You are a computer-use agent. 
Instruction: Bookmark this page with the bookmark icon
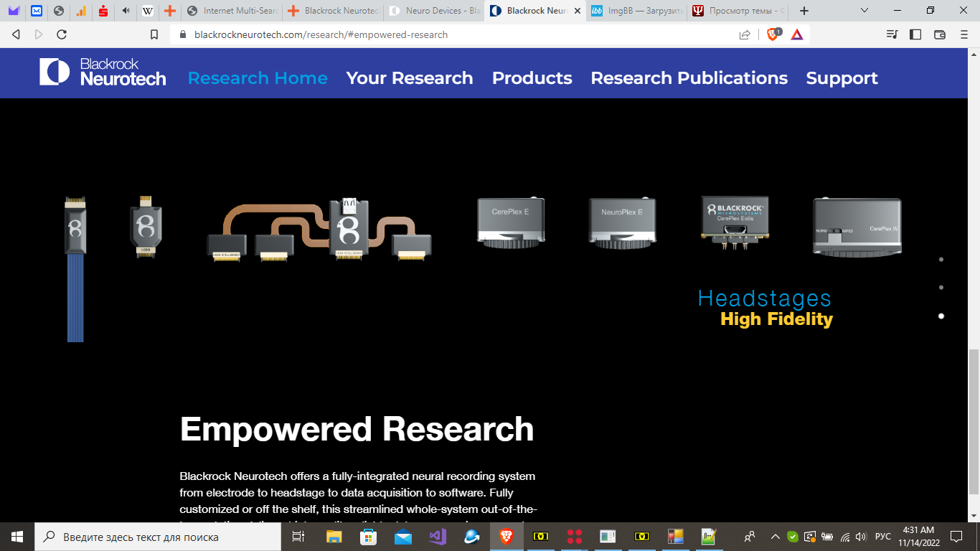pos(154,34)
